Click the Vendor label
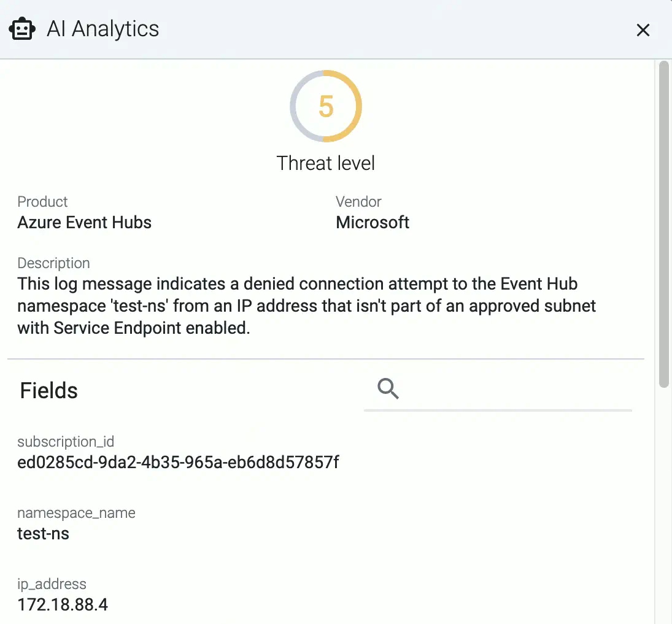 coord(358,201)
